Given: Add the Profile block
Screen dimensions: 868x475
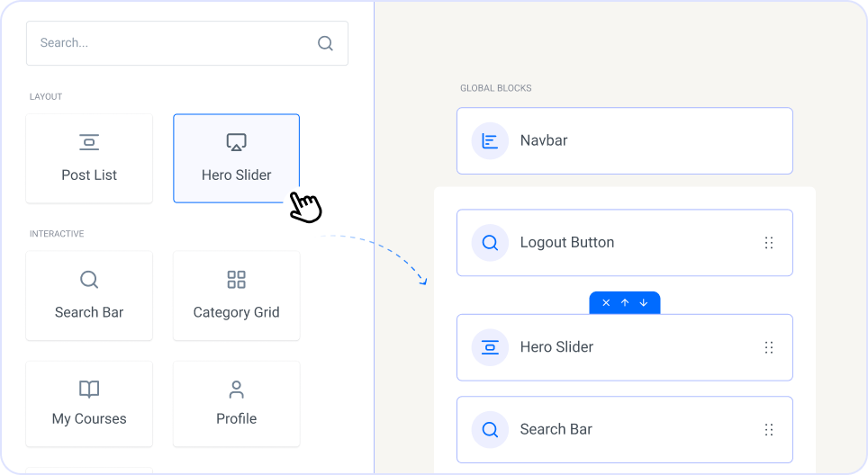Looking at the screenshot, I should [x=237, y=404].
